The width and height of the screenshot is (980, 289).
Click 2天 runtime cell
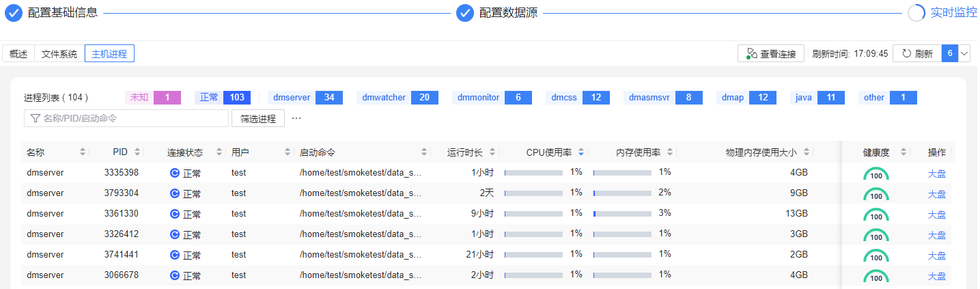pos(486,193)
